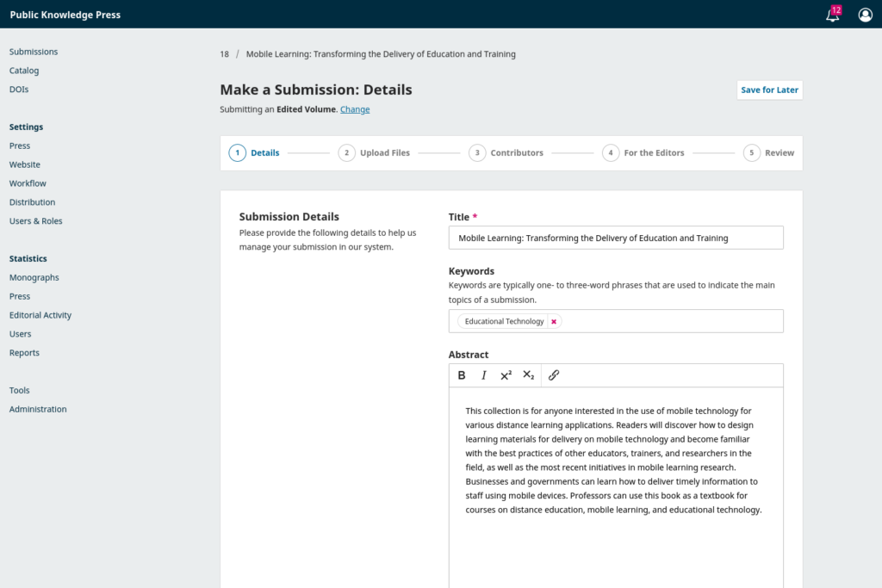Click the Keywords field to add a keyword

tap(672, 320)
